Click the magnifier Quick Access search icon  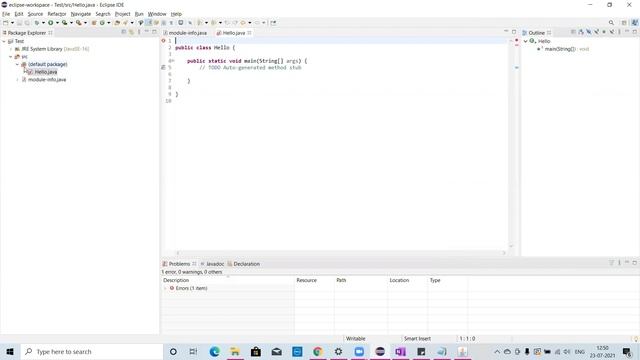click(611, 23)
